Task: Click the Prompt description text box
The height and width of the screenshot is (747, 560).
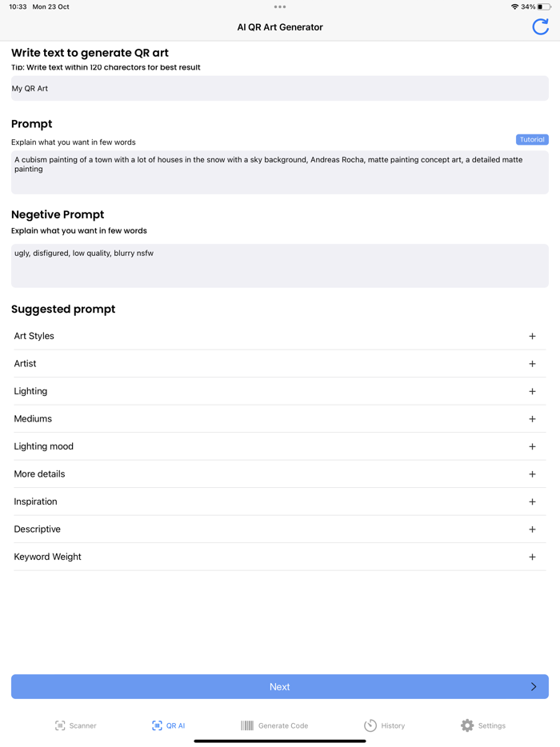Action: click(280, 173)
